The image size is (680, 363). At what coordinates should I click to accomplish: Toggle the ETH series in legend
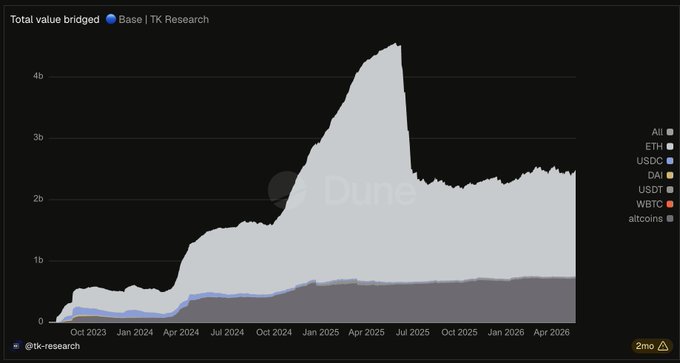pos(659,147)
